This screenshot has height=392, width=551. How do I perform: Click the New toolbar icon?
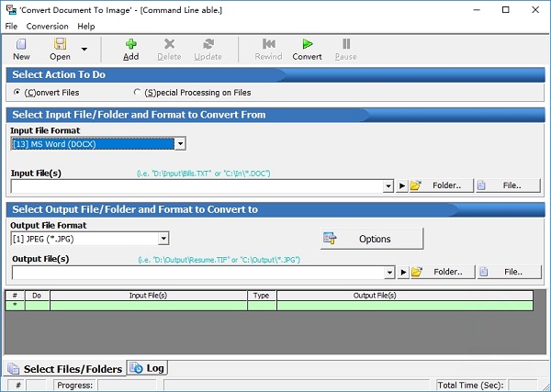click(x=21, y=44)
